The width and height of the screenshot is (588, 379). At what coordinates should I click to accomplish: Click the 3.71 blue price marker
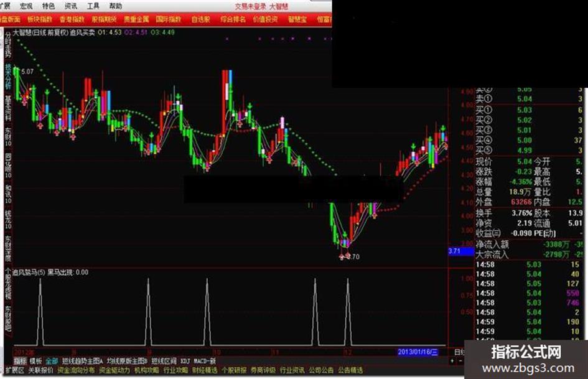(x=461, y=251)
